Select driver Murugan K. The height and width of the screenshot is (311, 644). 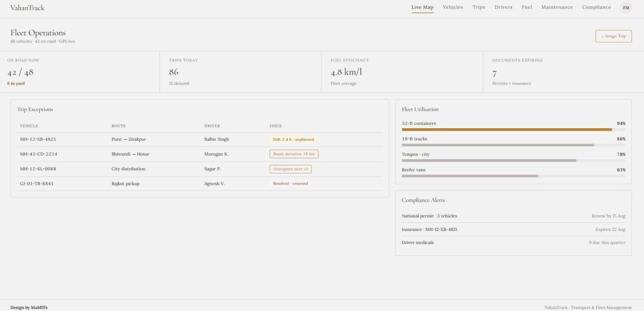pos(216,154)
